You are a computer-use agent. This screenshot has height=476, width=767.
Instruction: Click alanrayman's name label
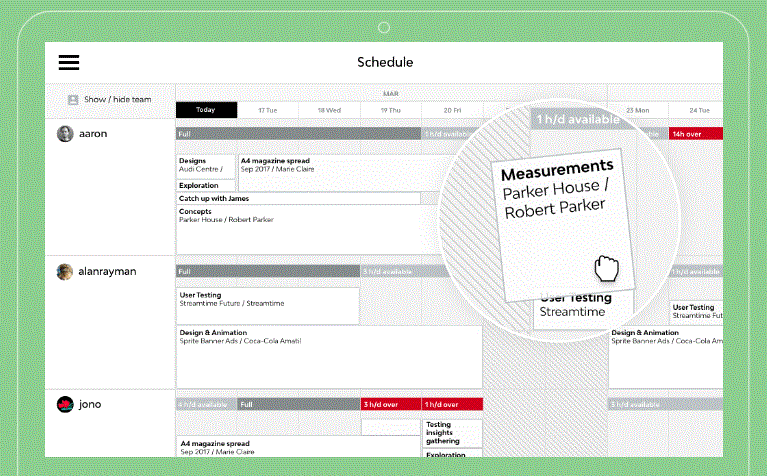tap(107, 272)
